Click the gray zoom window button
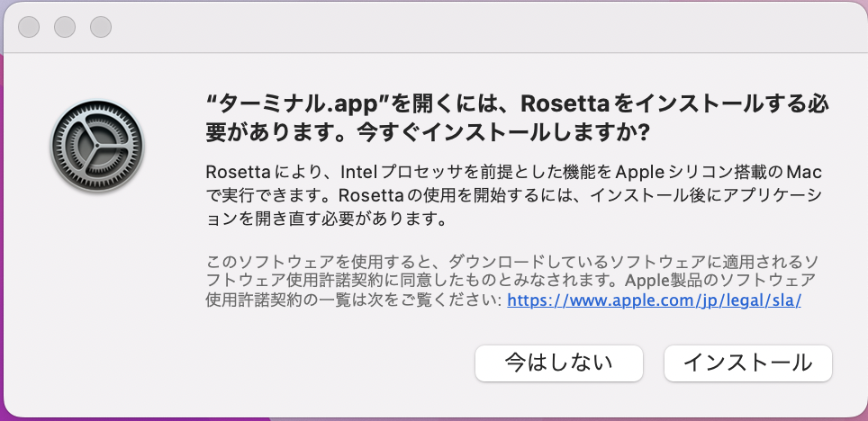868x421 pixels. [101, 27]
